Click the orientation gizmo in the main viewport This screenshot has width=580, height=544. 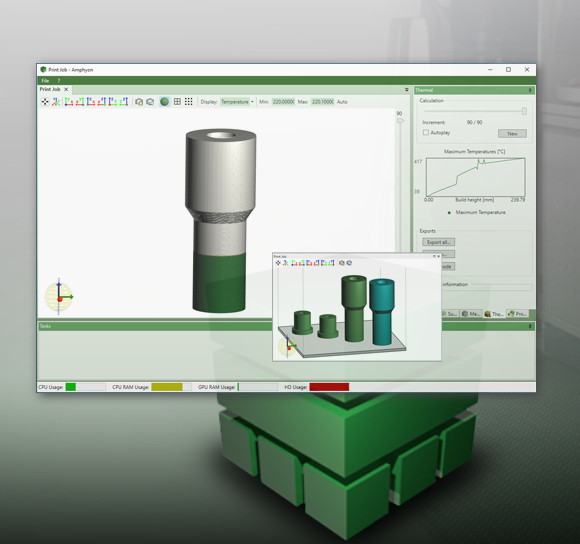point(59,297)
